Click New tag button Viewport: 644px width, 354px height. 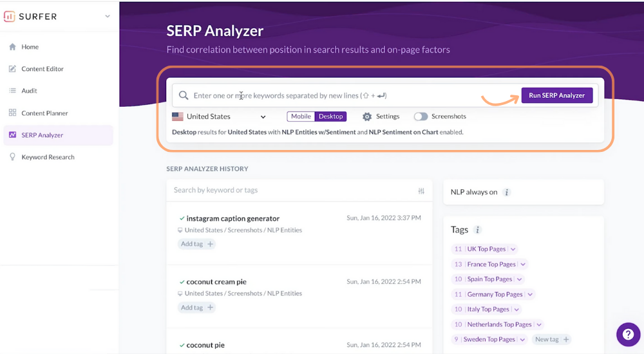point(552,339)
